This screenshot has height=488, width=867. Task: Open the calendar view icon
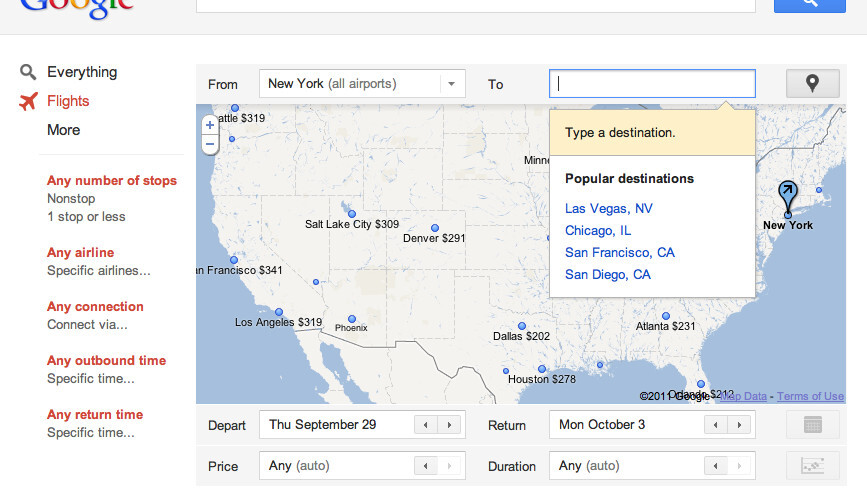click(812, 425)
